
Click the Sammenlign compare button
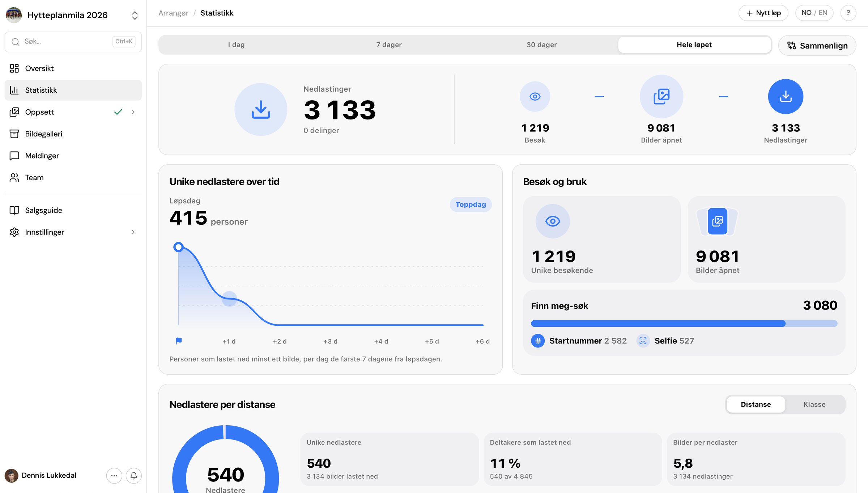(x=817, y=46)
